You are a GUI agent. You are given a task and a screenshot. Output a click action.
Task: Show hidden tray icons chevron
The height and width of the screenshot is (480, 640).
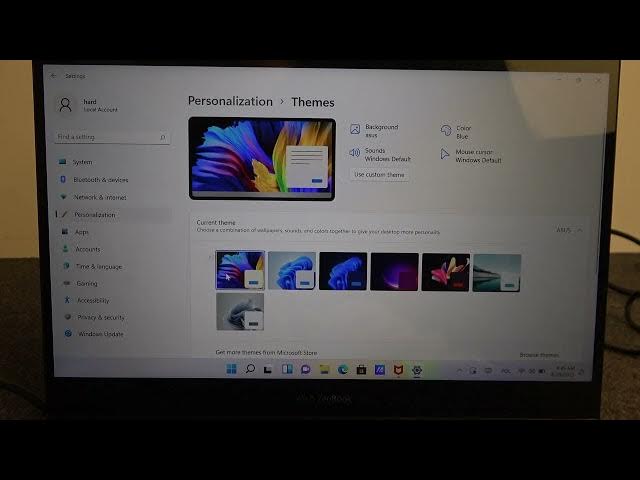[x=459, y=371]
